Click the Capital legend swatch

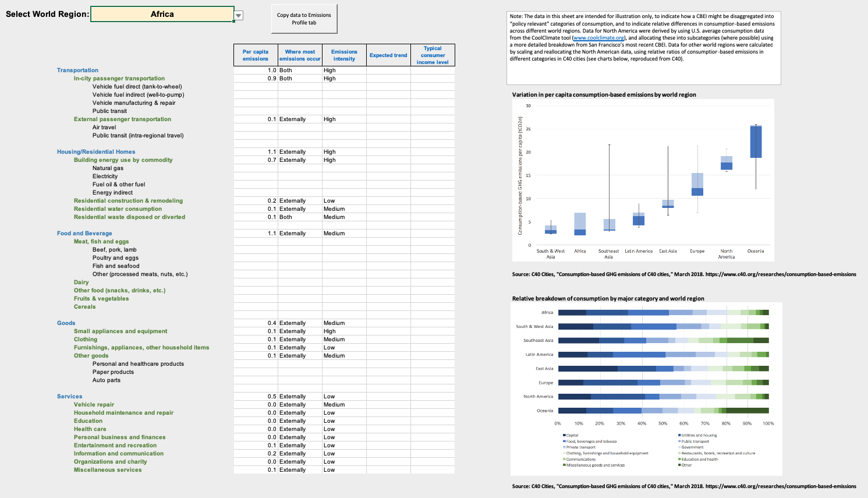[x=564, y=436]
